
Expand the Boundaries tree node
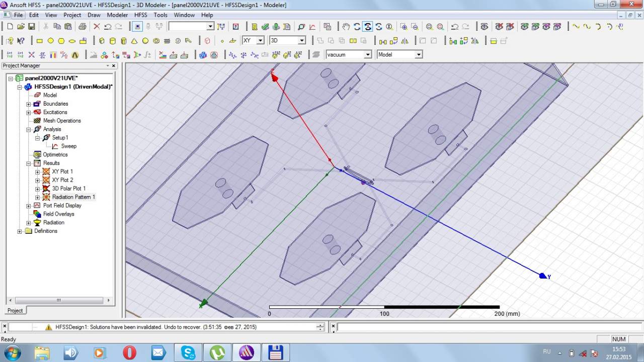pos(29,104)
